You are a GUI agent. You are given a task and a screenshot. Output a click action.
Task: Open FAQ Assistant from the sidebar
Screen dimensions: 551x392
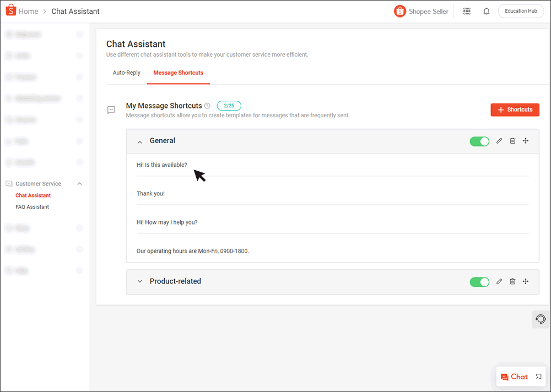click(32, 206)
